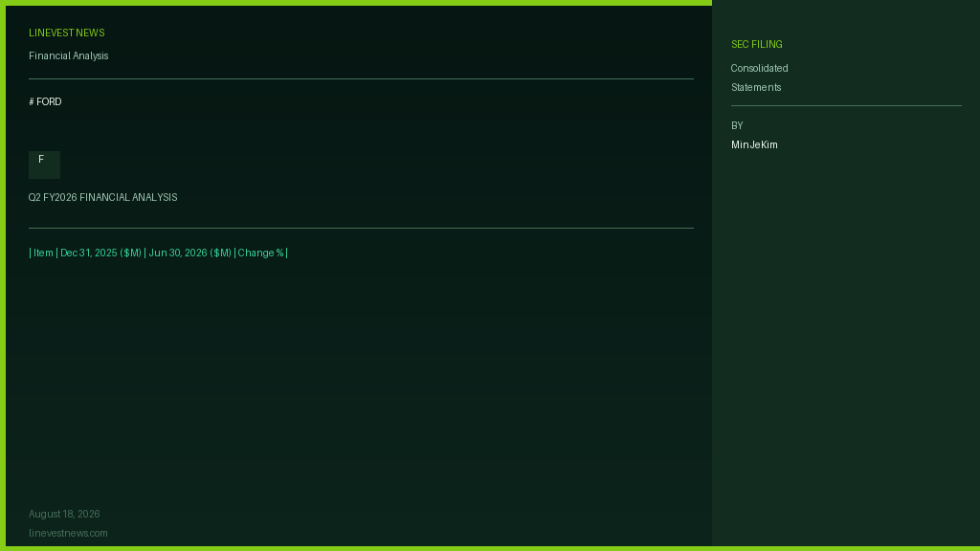Select the Financial Analysis subtitle
Viewport: 980px width, 551px height.
click(x=68, y=56)
